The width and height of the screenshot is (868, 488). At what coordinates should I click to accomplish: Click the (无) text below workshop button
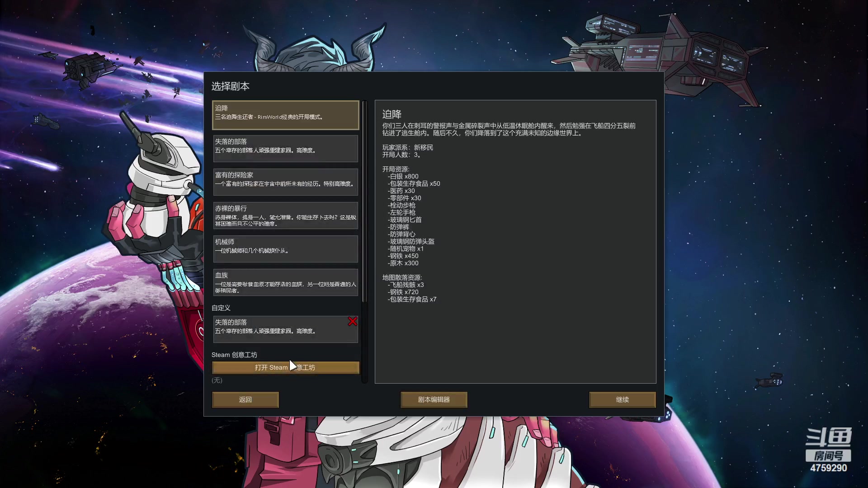(x=217, y=380)
